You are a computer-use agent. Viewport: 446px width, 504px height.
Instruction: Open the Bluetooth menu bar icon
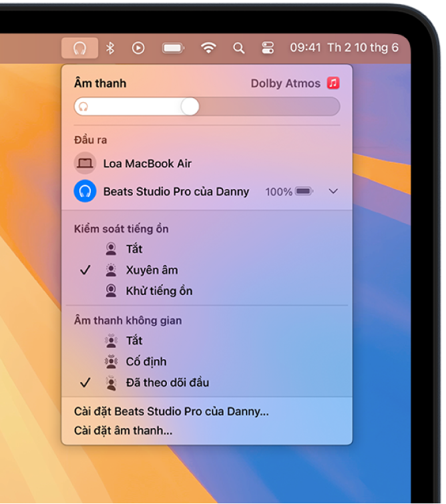pyautogui.click(x=110, y=48)
